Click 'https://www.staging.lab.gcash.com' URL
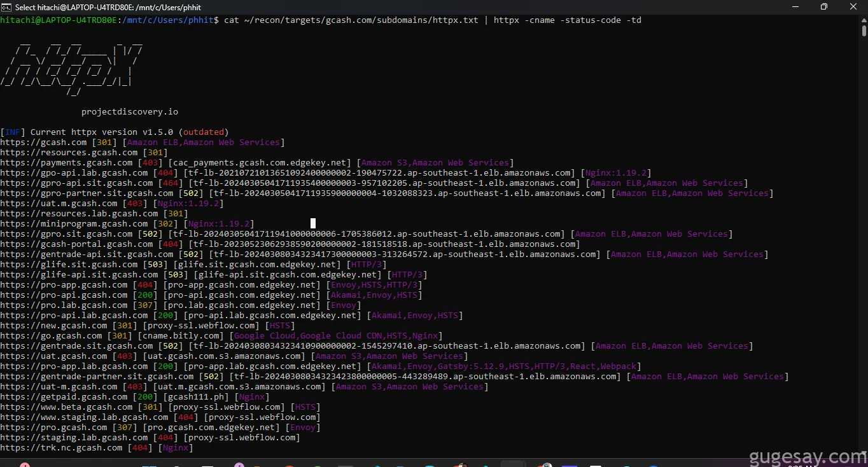The image size is (868, 467). pos(84,417)
